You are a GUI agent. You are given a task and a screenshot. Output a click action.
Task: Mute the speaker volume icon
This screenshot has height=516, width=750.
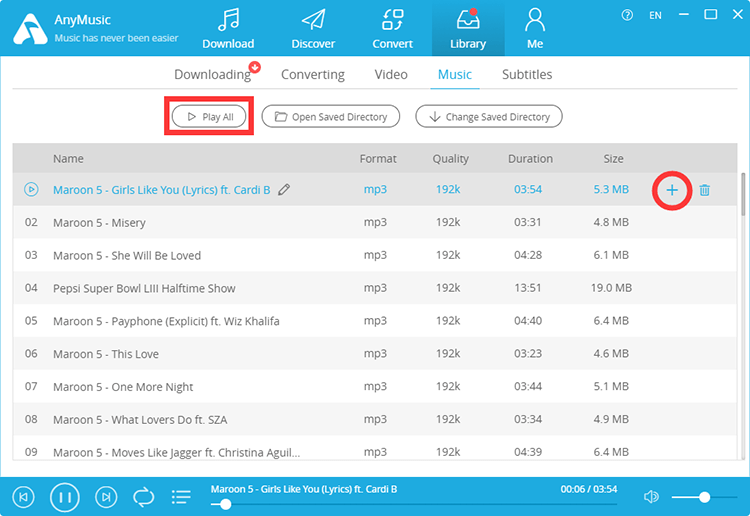click(x=651, y=497)
